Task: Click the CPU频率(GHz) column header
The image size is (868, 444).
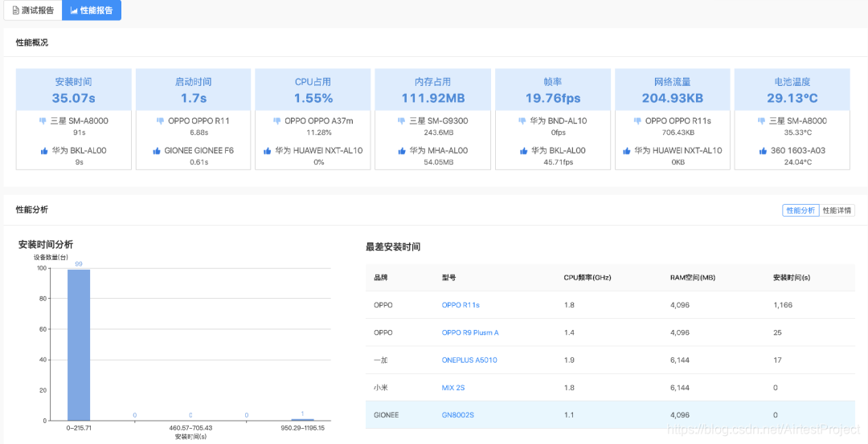Action: (x=587, y=278)
